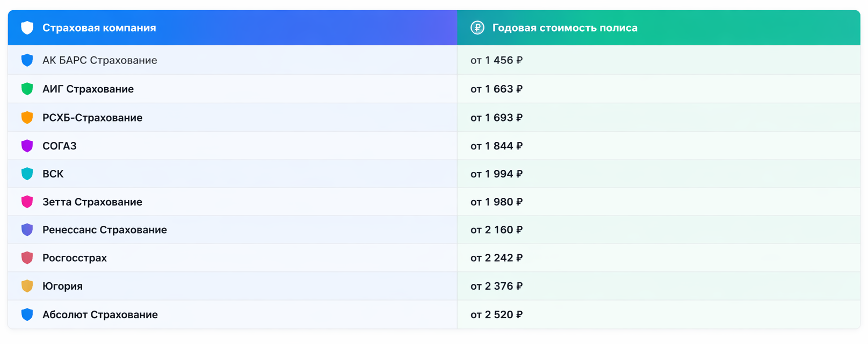Viewport: 868px width, 344px height.
Task: Click the blue shield beside Абсолют Страхование
Action: pyautogui.click(x=27, y=314)
